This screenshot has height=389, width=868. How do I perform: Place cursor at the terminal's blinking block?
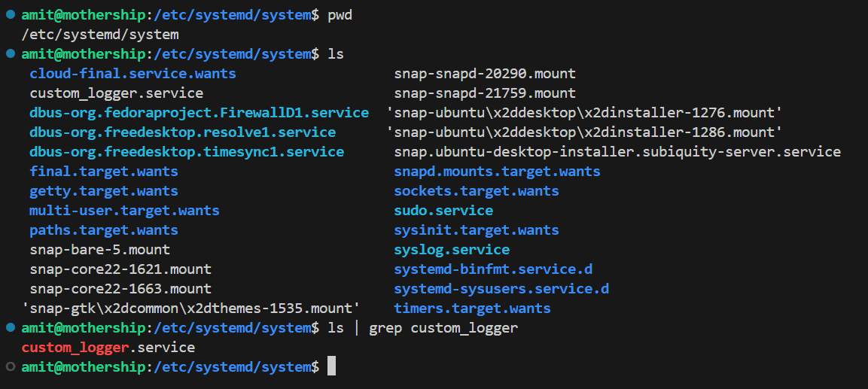[x=331, y=366]
